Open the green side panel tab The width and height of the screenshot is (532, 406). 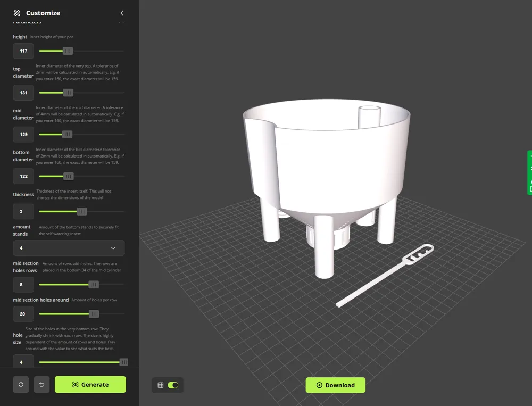[530, 172]
